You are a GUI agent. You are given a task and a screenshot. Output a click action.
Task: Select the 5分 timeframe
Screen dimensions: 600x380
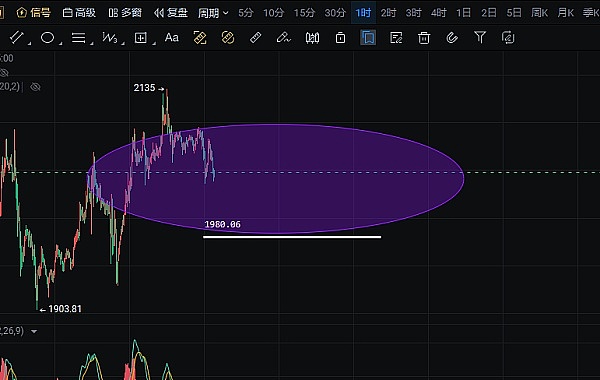pyautogui.click(x=246, y=13)
